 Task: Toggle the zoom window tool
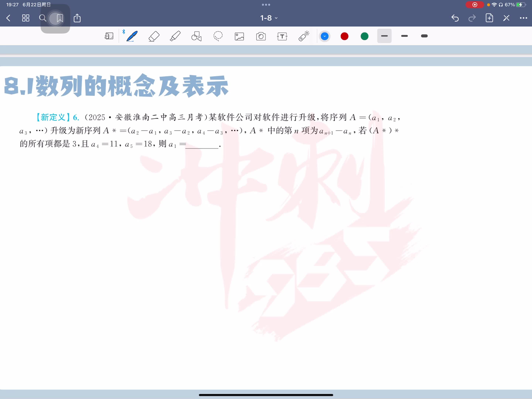[109, 36]
